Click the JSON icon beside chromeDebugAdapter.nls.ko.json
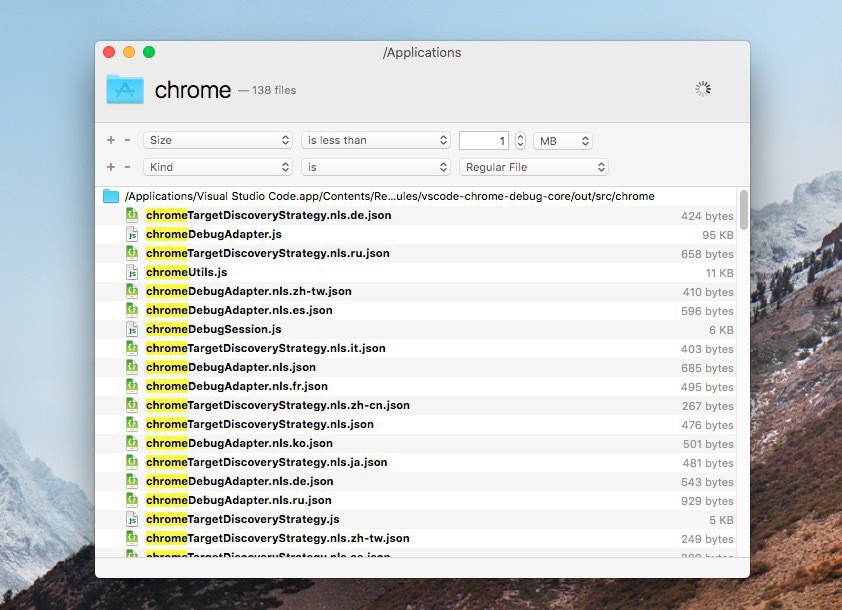 point(131,443)
